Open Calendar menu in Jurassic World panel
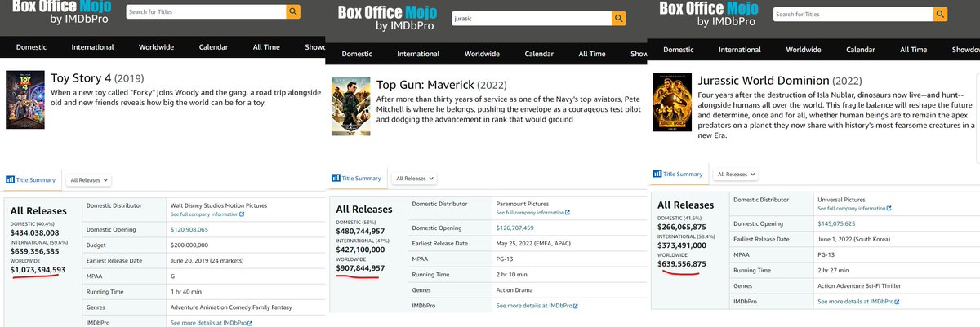The width and height of the screenshot is (980, 327). coord(861,50)
